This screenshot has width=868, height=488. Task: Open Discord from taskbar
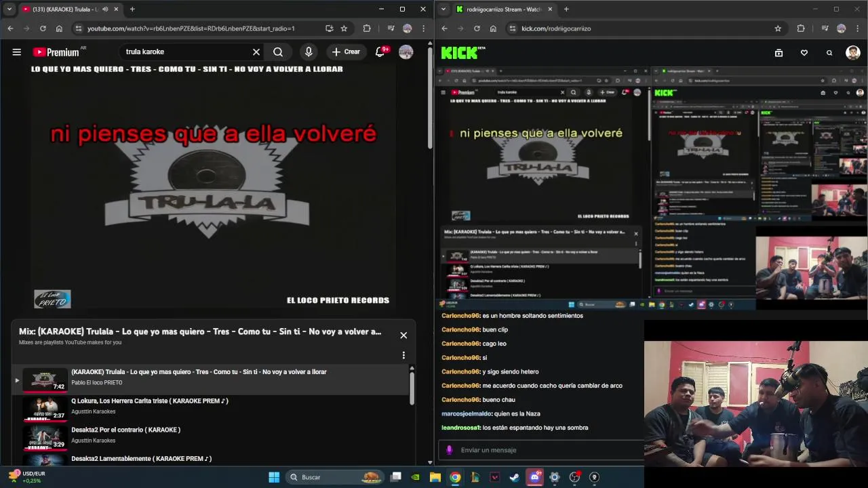[x=534, y=477]
